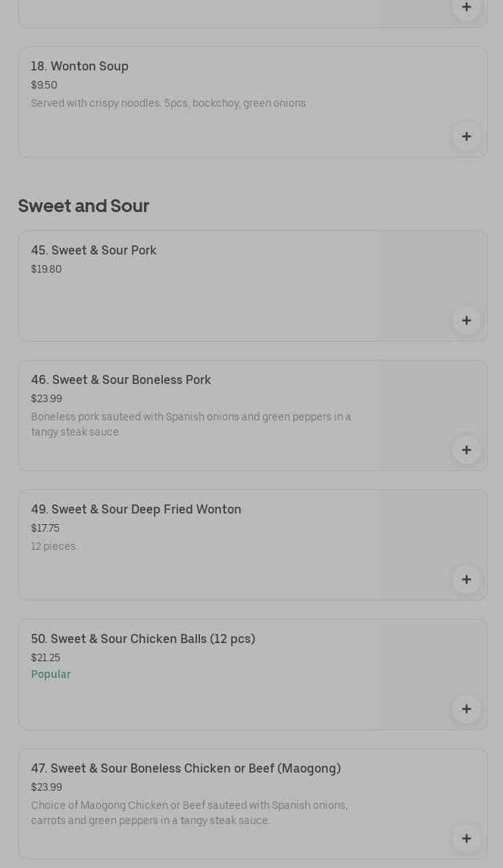503x868 pixels.
Task: Click the Popular tag on Chicken Balls
Action: pyautogui.click(x=51, y=674)
